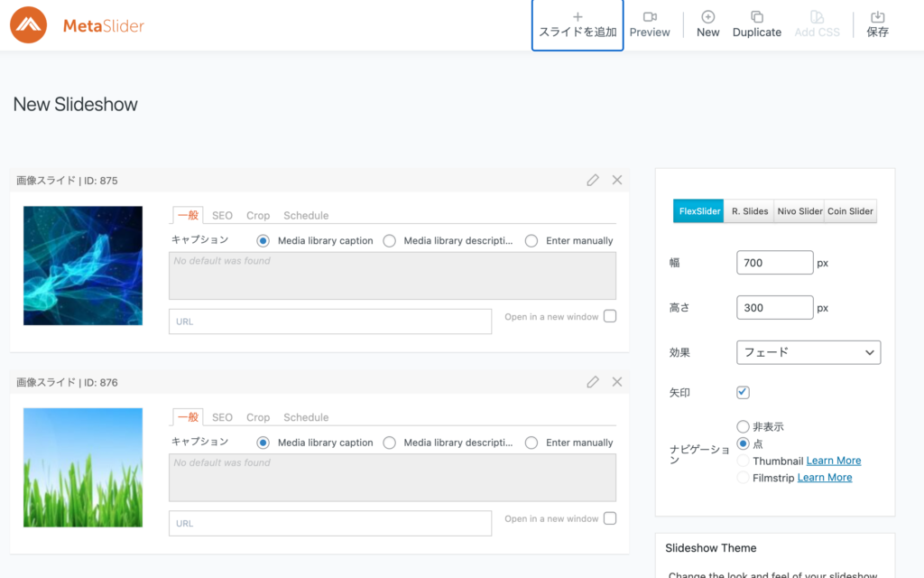Switch to SEO tab on slide 875
Screen dimensions: 924x578
(x=222, y=216)
